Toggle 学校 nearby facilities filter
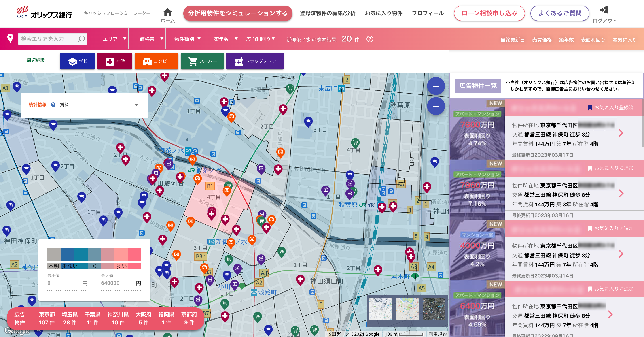 pyautogui.click(x=78, y=61)
